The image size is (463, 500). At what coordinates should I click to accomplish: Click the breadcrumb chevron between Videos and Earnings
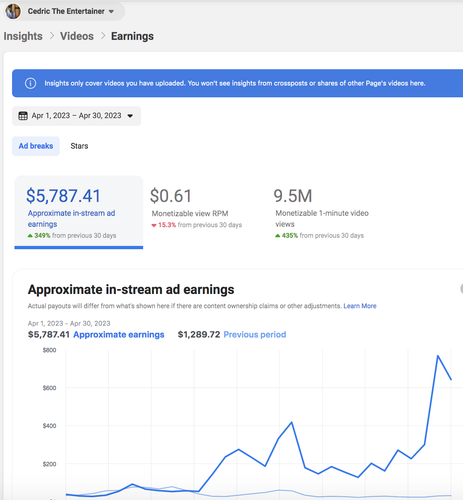tap(103, 36)
